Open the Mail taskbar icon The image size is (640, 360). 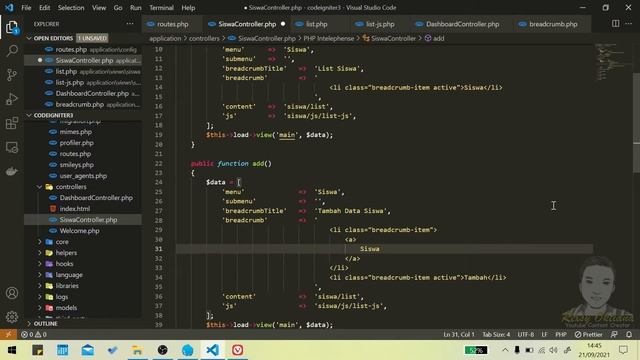[x=87, y=350]
